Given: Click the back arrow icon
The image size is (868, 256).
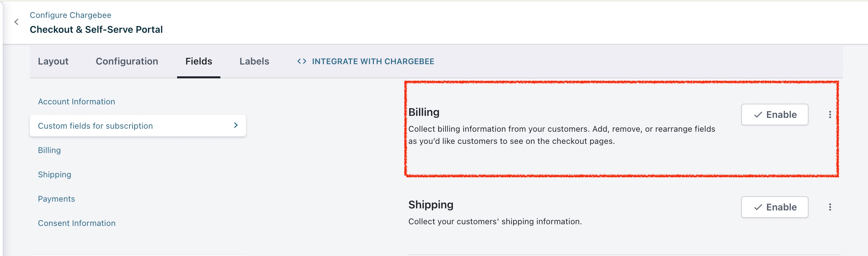Looking at the screenshot, I should pos(16,22).
